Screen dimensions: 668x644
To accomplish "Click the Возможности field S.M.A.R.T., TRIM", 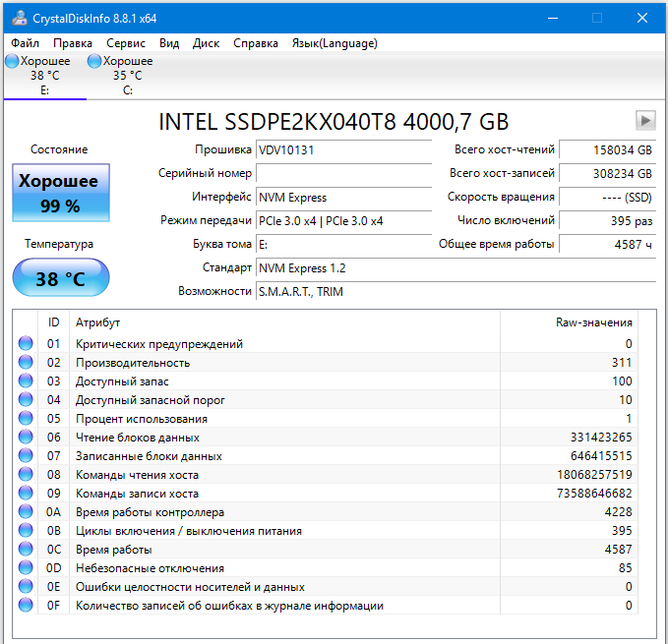I will pos(455,292).
